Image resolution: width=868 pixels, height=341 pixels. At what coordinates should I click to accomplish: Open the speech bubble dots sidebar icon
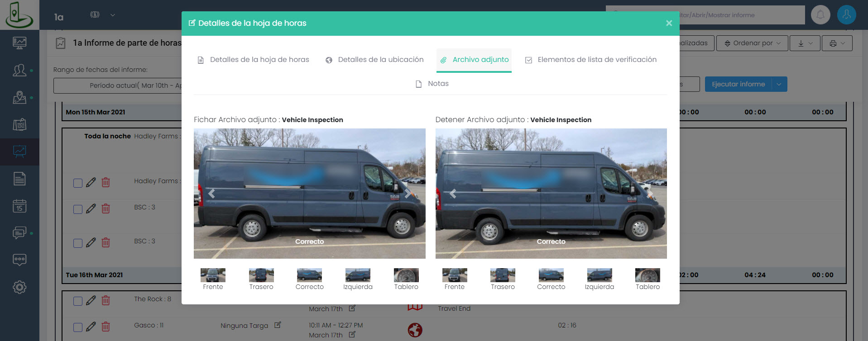tap(19, 260)
